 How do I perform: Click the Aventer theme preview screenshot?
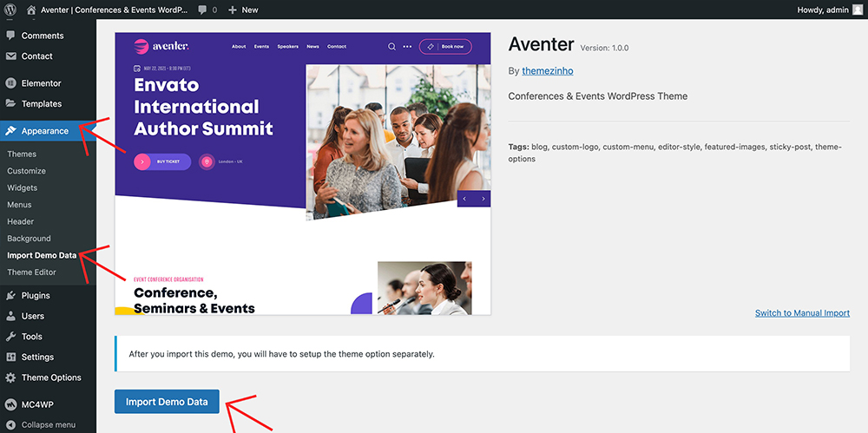point(303,174)
